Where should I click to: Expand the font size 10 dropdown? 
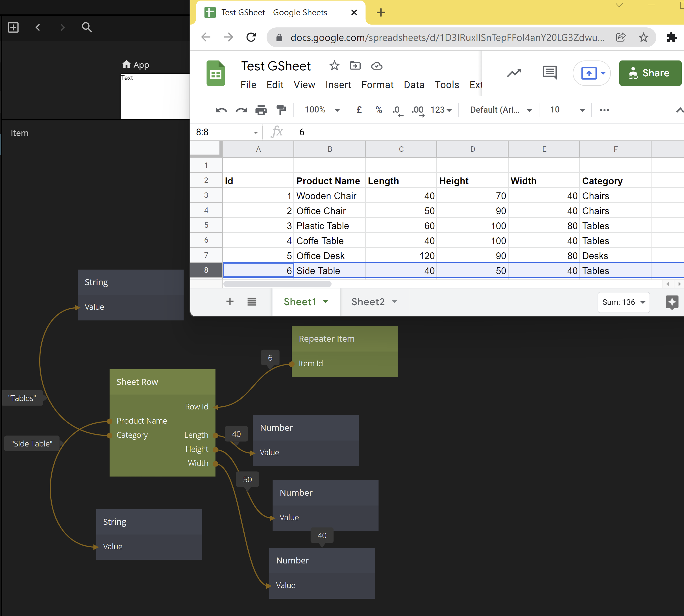pos(582,110)
